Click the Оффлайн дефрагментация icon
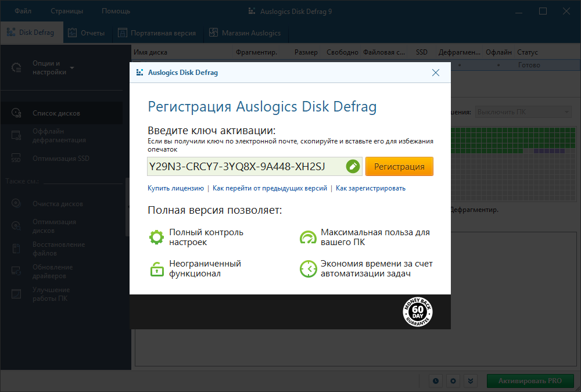This screenshot has height=392, width=581. [x=16, y=135]
